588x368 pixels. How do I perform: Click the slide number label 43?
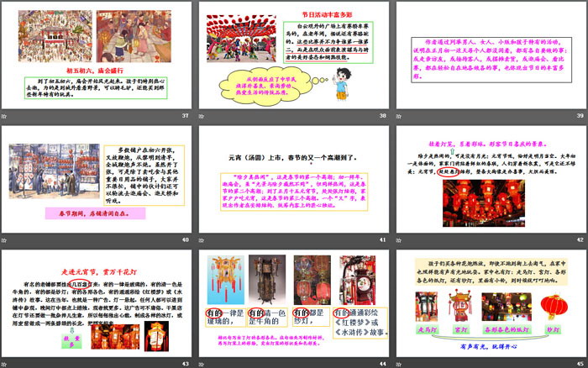(186, 364)
